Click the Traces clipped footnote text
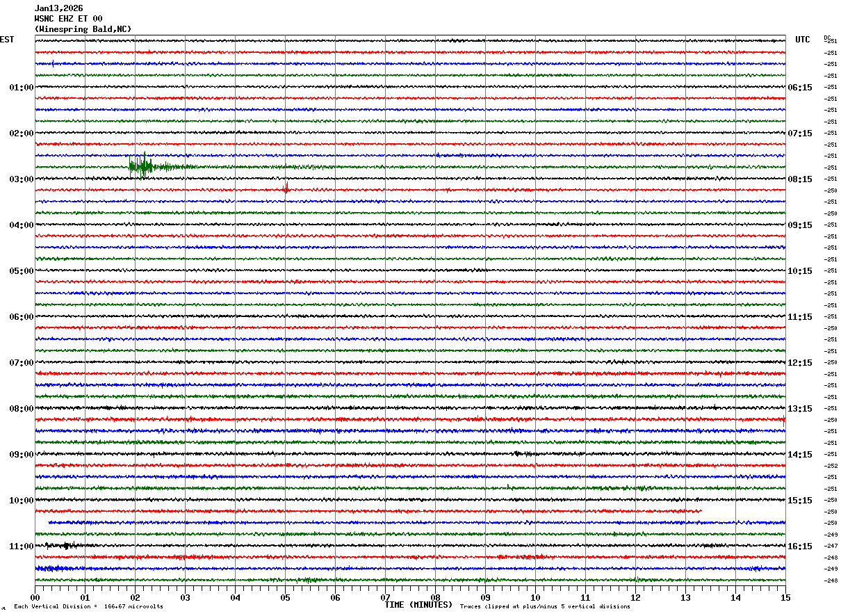The height and width of the screenshot is (616, 841). tap(545, 607)
